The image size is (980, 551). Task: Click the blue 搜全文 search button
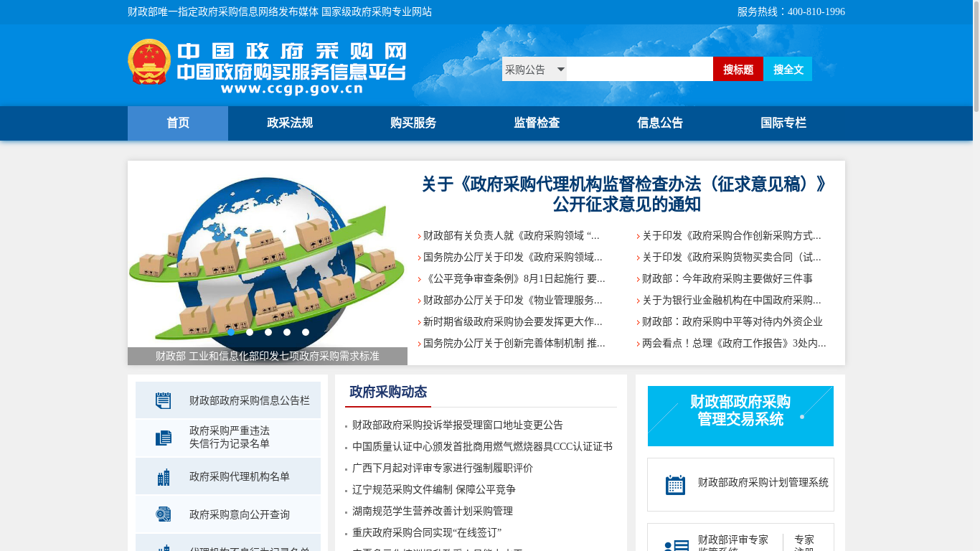pyautogui.click(x=788, y=69)
